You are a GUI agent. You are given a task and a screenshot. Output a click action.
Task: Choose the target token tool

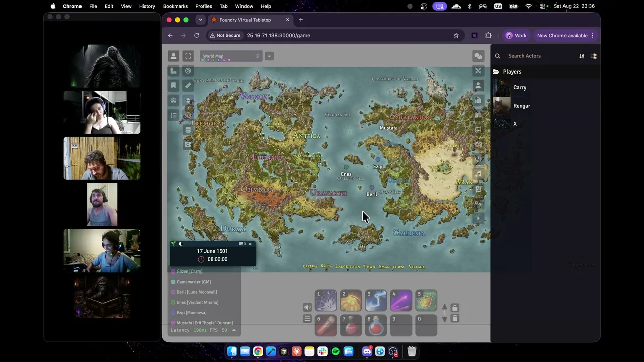pos(188,71)
